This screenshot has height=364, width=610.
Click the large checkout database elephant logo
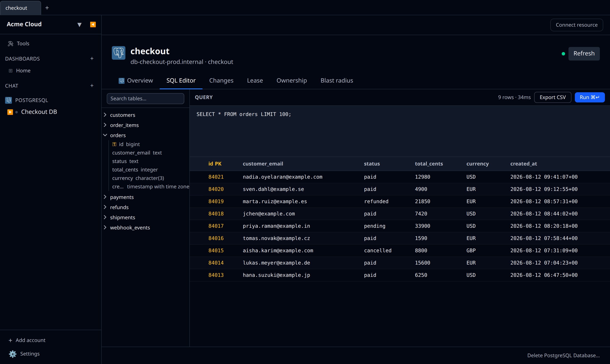coord(119,53)
